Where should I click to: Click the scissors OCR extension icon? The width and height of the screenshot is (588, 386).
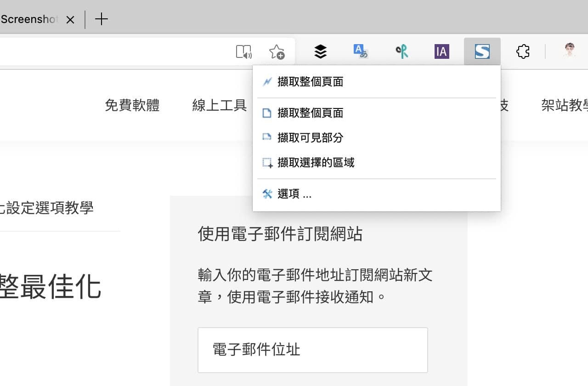401,51
